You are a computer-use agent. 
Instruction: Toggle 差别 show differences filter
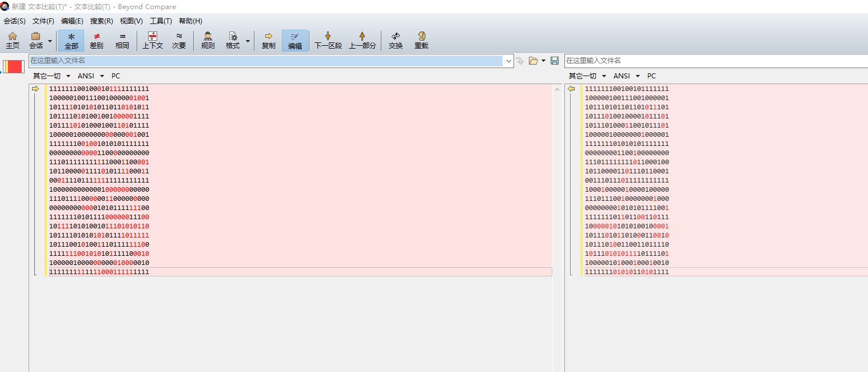pyautogui.click(x=97, y=40)
